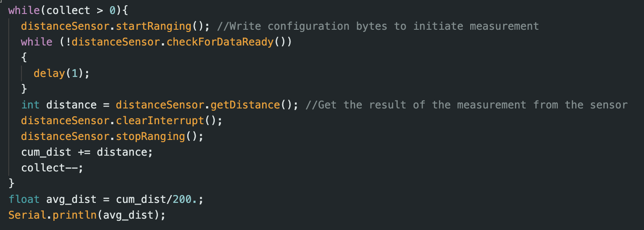Click the 'int' keyword before distance

point(30,105)
